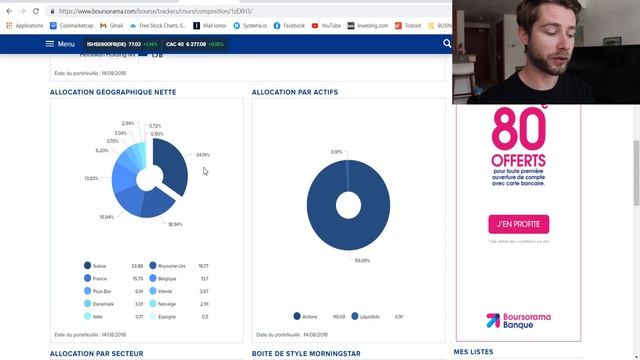Image resolution: width=640 pixels, height=360 pixels.
Task: Click the browser forward arrow
Action: click(x=22, y=11)
